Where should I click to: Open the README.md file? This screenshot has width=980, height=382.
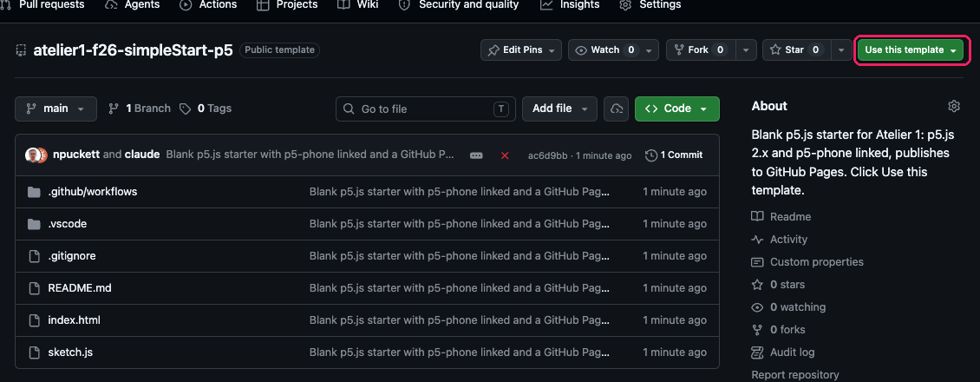coord(80,288)
